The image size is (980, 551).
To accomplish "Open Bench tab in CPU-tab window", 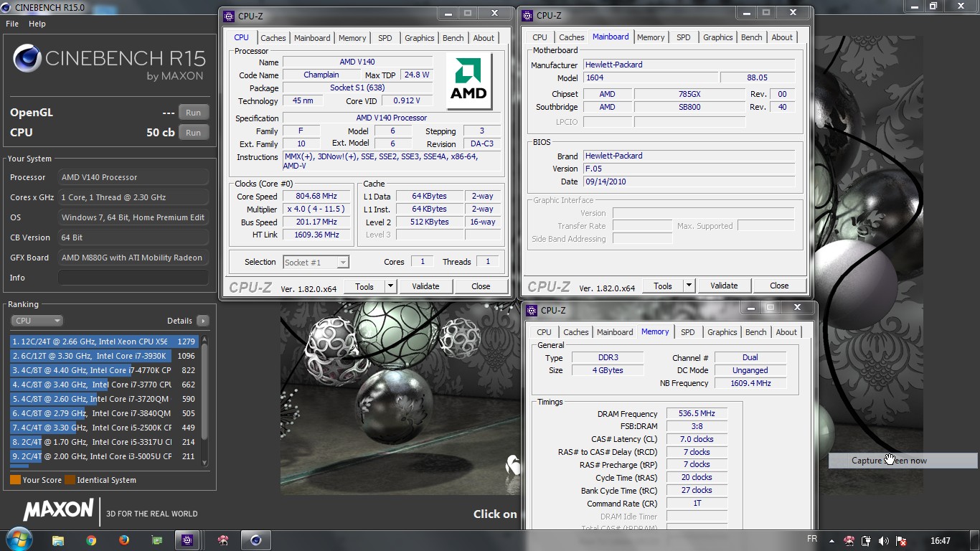I will [x=453, y=38].
